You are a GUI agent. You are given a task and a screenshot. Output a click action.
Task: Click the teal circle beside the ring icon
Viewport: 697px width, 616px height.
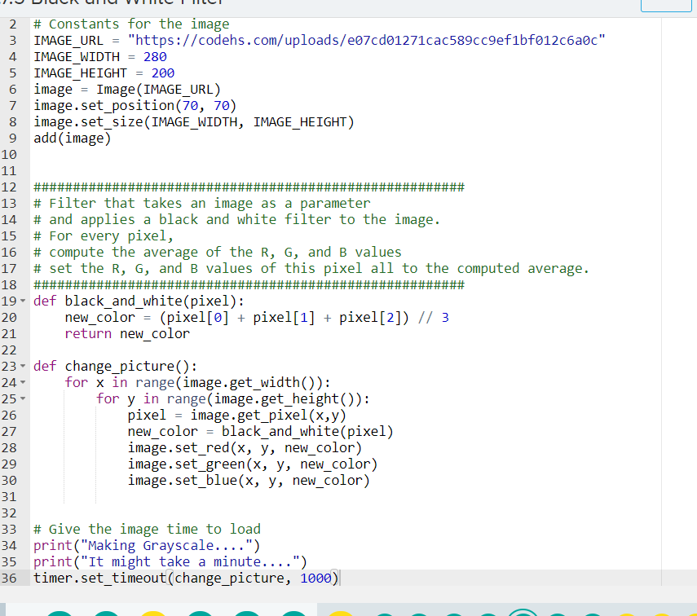(x=558, y=611)
